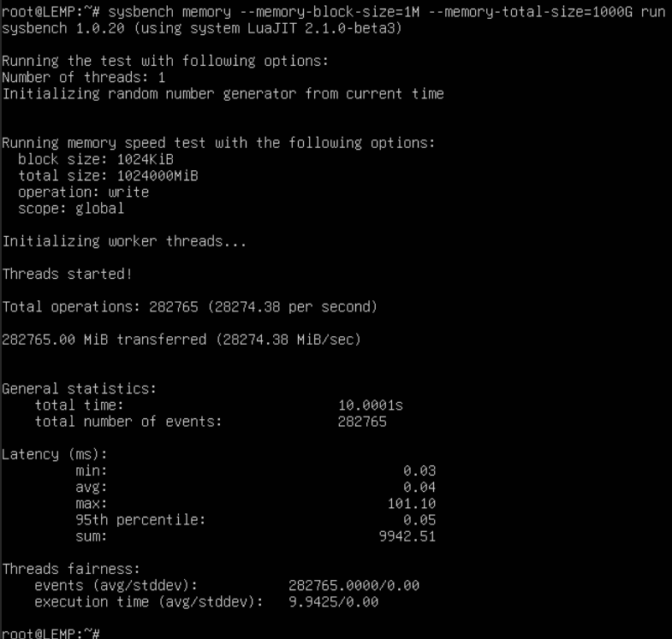Click the latency max value 101.10
The image size is (672, 639).
pyautogui.click(x=412, y=504)
